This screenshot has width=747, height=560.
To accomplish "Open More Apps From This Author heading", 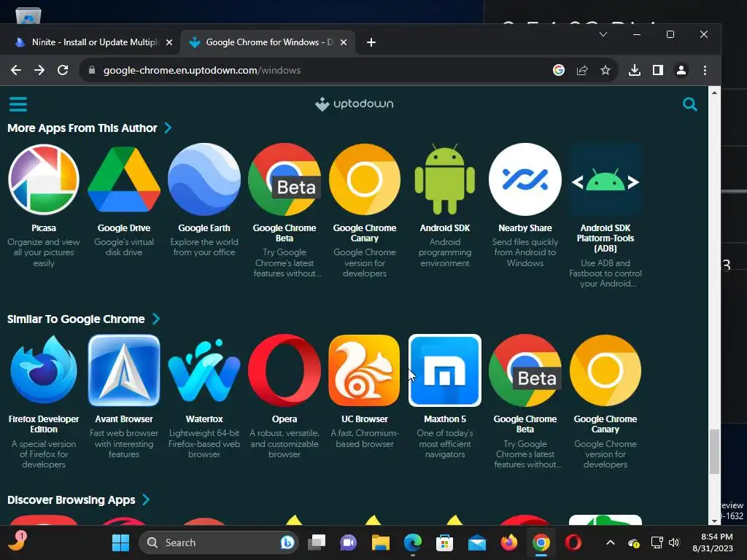I will tap(82, 128).
